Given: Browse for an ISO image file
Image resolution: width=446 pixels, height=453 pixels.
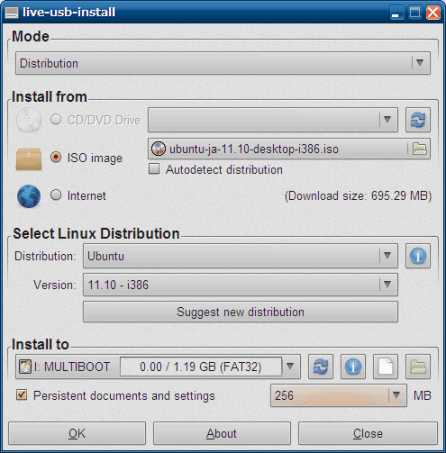Looking at the screenshot, I should pyautogui.click(x=419, y=149).
